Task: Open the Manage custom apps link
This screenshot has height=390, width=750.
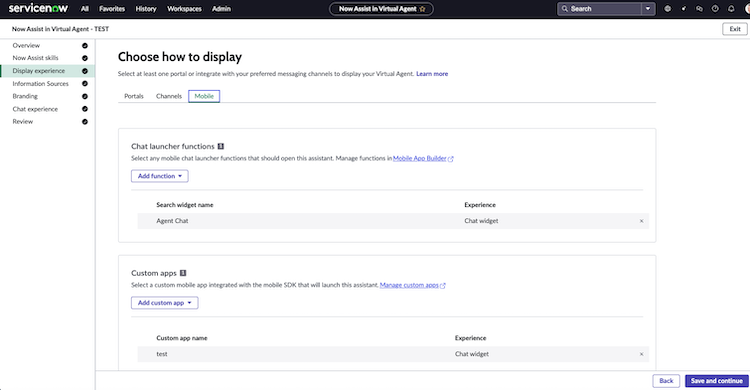Action: click(409, 285)
